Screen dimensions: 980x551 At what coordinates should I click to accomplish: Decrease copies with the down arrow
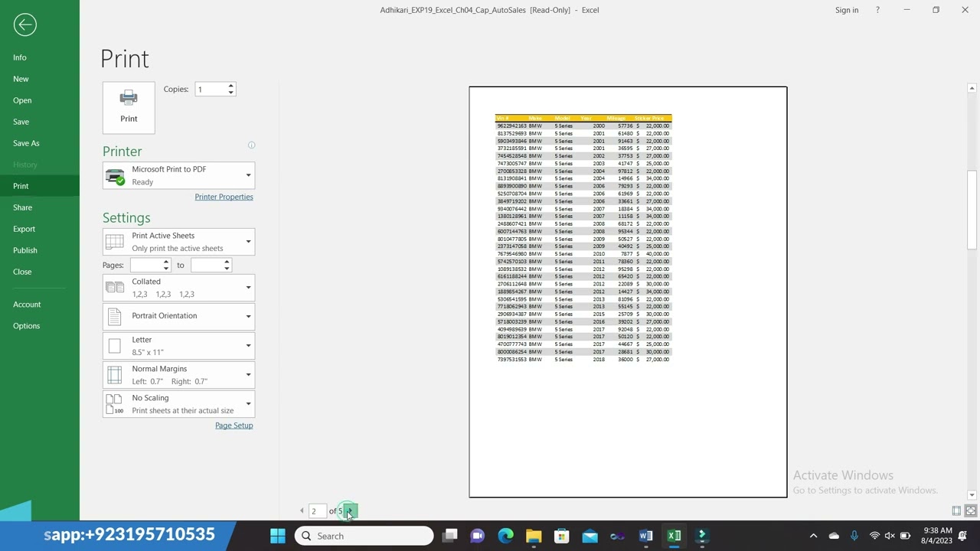pyautogui.click(x=230, y=93)
